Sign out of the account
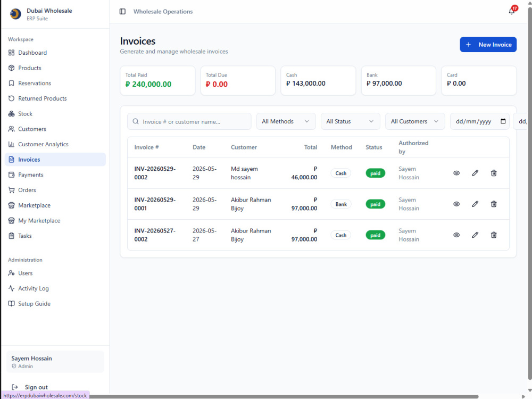Screen dimensions: 532x399 [30, 387]
